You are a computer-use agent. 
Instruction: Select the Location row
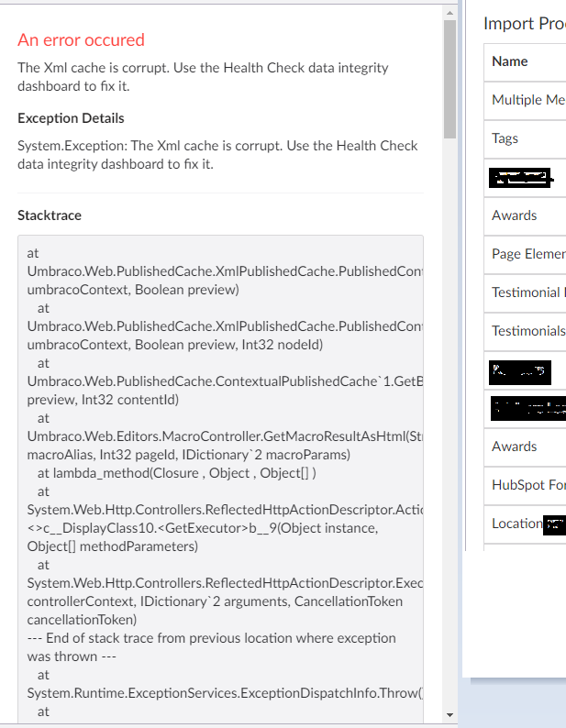[525, 524]
